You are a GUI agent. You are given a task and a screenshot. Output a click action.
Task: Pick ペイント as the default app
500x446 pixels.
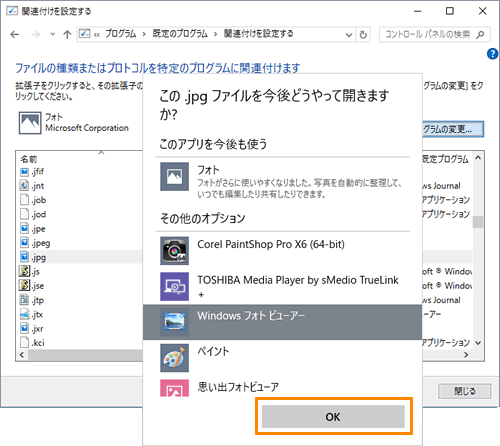[x=282, y=358]
